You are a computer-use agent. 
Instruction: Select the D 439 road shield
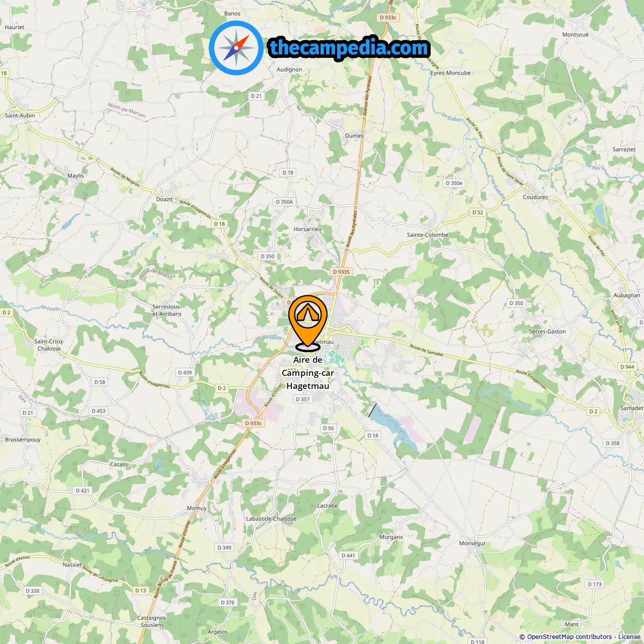pyautogui.click(x=185, y=373)
